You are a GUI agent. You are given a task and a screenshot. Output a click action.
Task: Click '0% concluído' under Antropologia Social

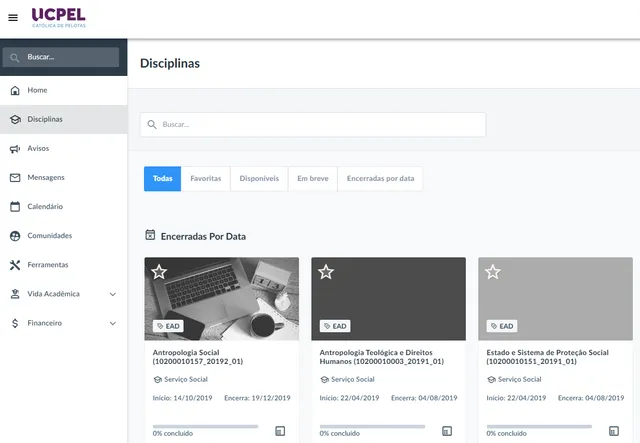(173, 433)
